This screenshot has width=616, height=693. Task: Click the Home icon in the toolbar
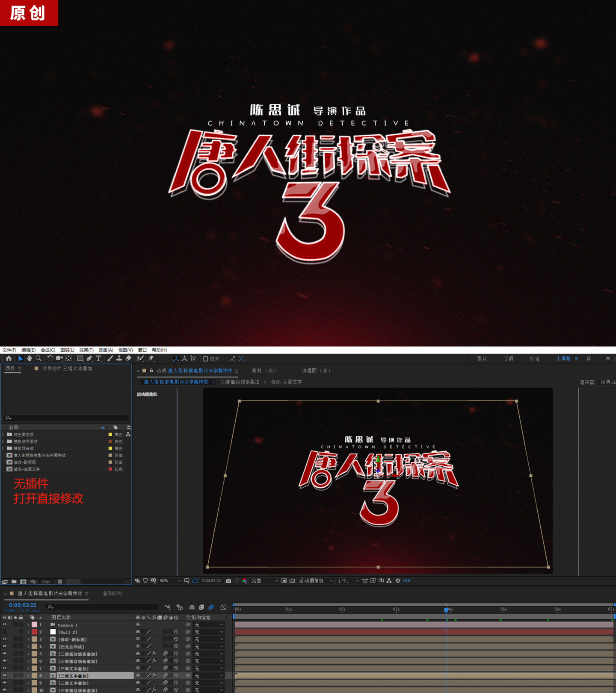[9, 358]
